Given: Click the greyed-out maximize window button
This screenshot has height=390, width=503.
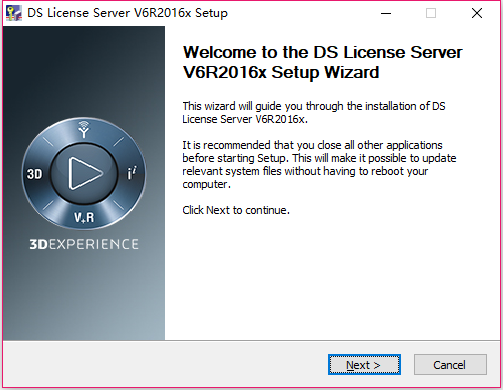Looking at the screenshot, I should [431, 13].
